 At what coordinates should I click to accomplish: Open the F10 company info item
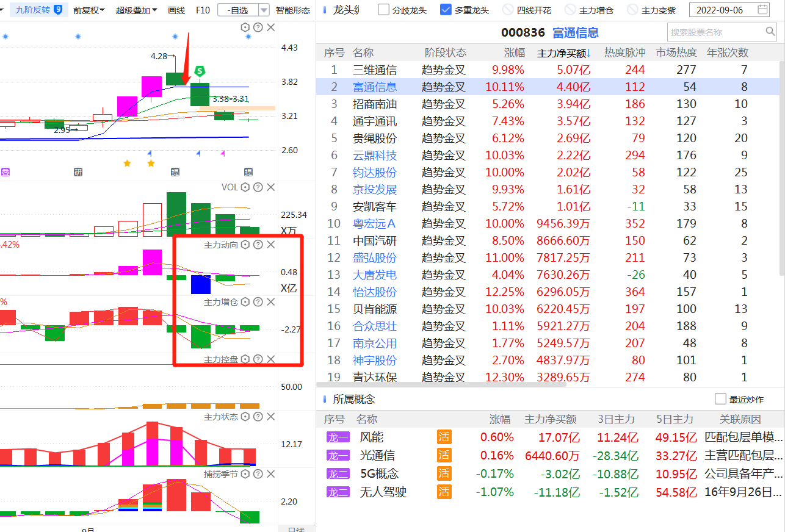click(203, 10)
